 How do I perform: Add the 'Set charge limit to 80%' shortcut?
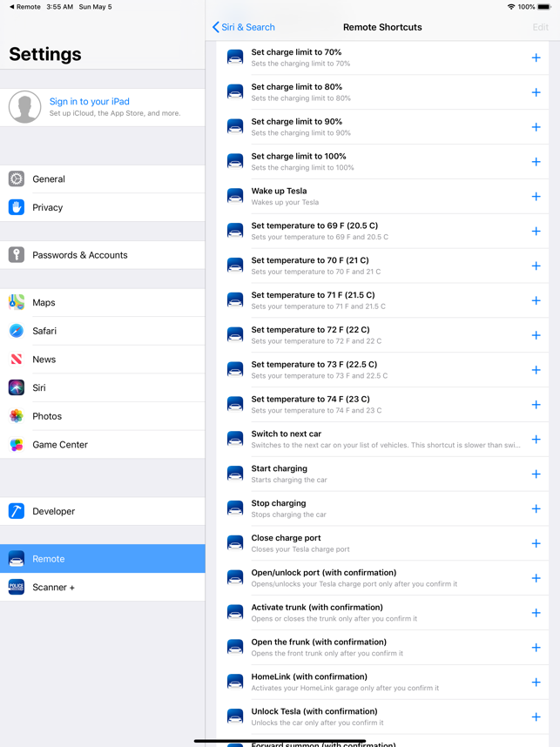536,92
